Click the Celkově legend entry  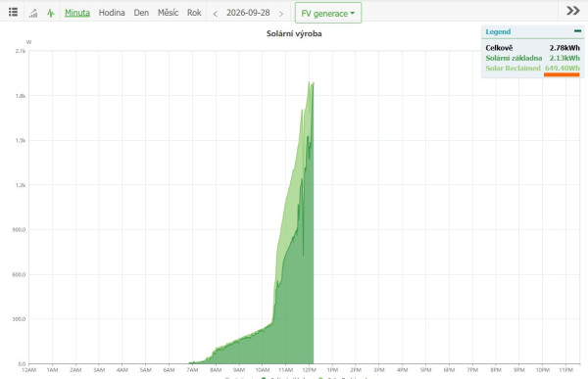click(499, 48)
